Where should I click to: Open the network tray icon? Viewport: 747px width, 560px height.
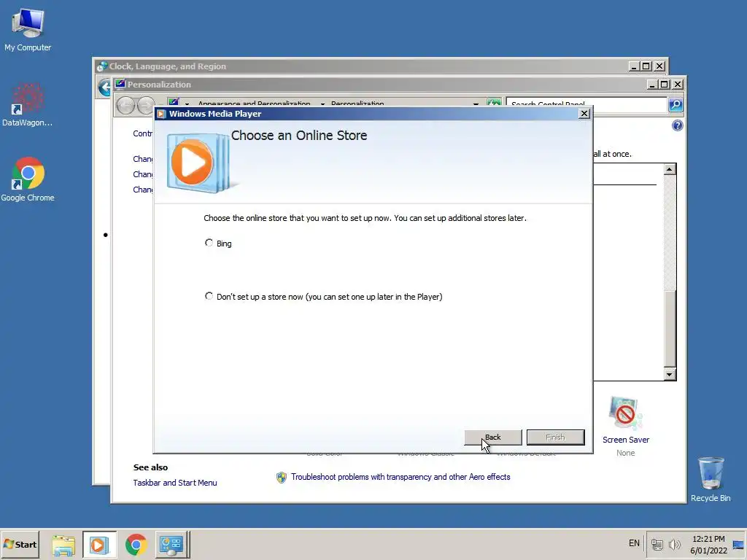(x=657, y=545)
